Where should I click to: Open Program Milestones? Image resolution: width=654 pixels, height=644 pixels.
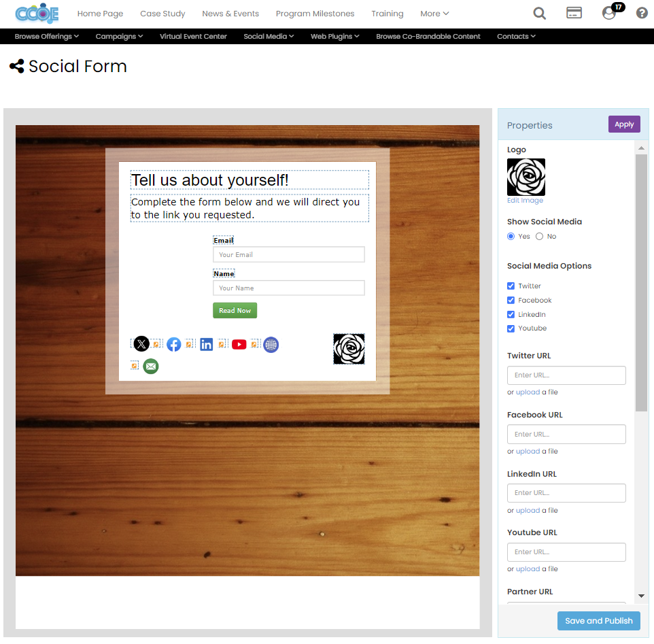tap(315, 14)
